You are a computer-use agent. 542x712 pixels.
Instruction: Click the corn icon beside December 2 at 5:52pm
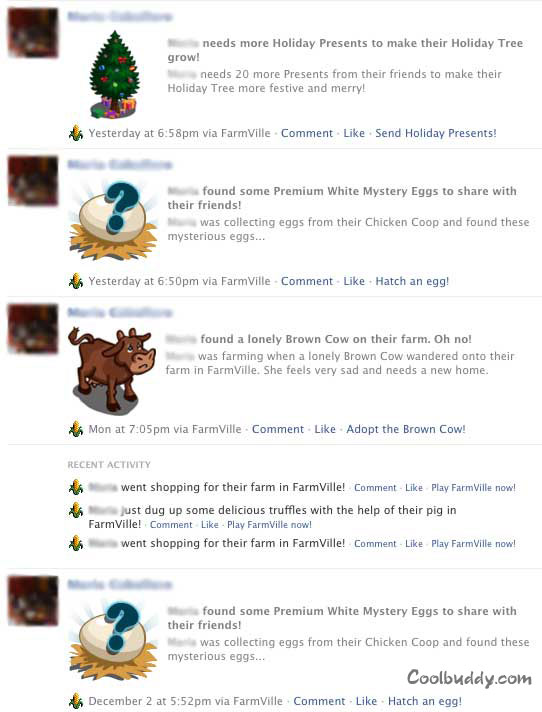point(76,701)
